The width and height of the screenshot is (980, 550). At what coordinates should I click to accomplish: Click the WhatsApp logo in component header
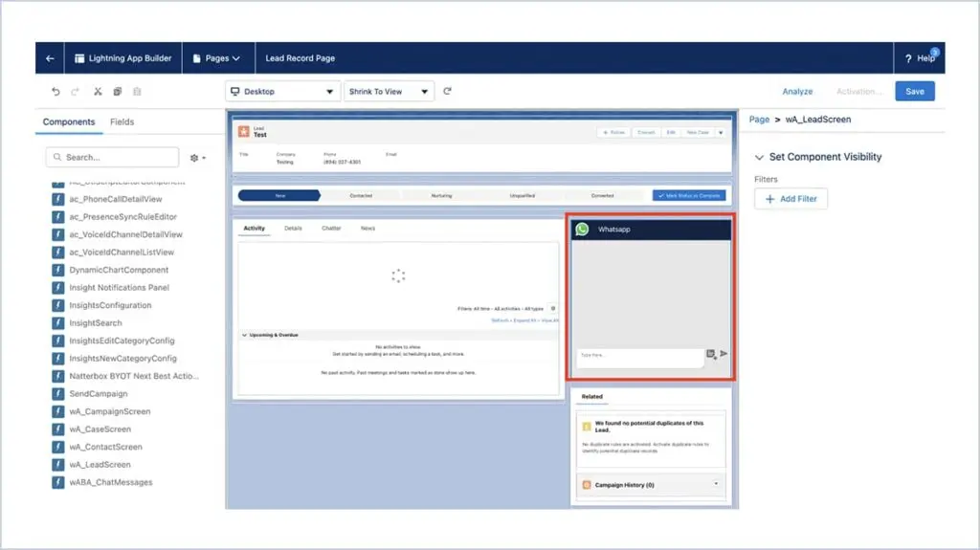[582, 230]
